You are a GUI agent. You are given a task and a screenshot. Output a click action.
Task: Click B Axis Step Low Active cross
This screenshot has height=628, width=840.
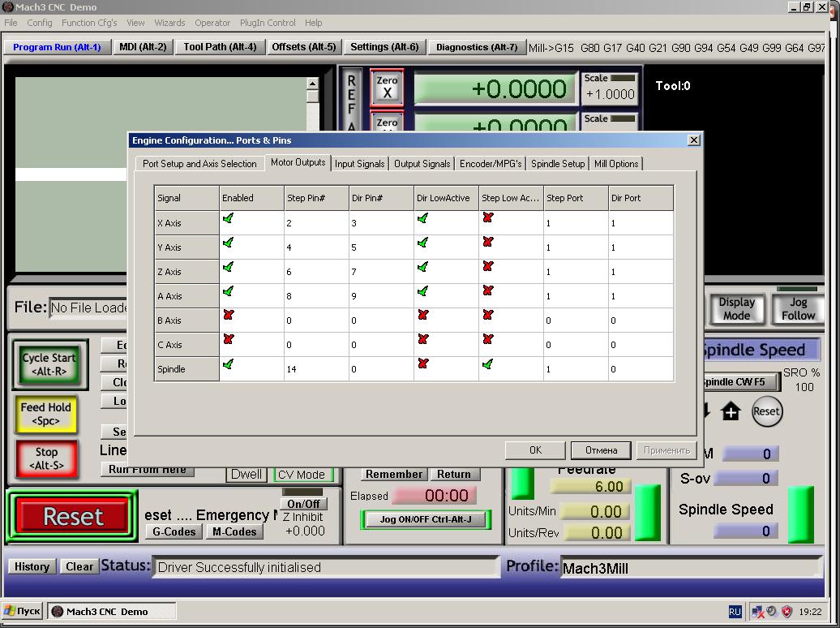pos(487,315)
